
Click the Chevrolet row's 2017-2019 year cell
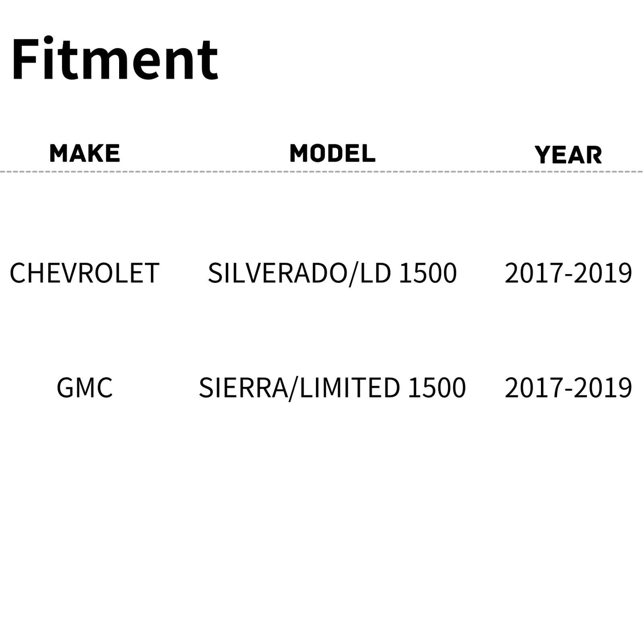point(568,273)
